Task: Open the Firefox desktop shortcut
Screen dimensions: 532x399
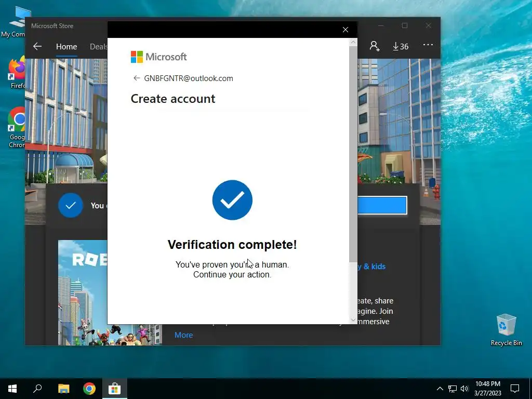Action: click(x=16, y=73)
